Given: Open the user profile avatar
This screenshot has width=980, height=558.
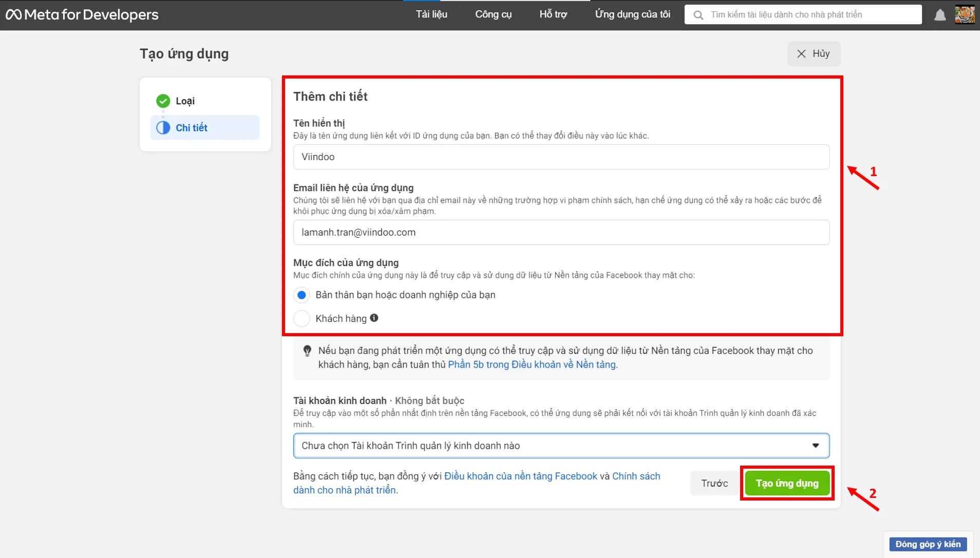Looking at the screenshot, I should pos(965,14).
